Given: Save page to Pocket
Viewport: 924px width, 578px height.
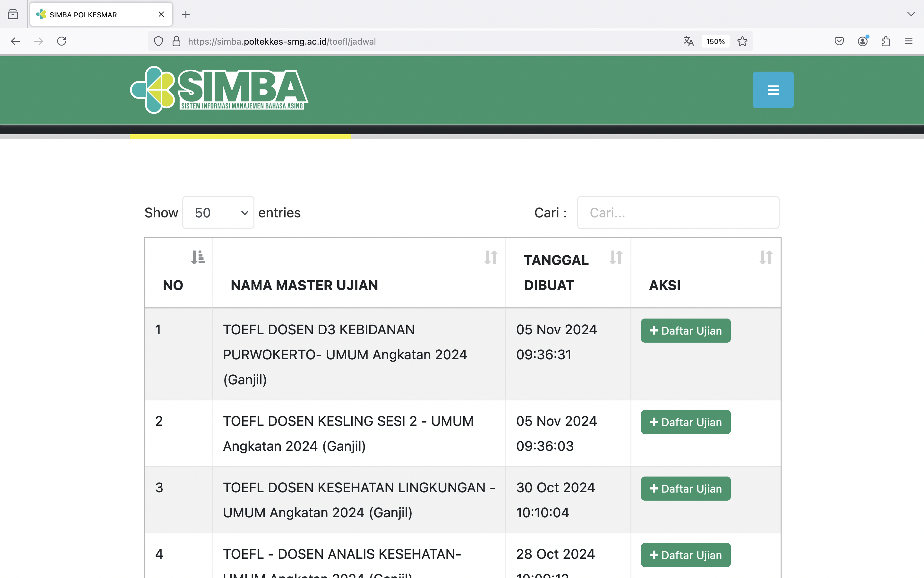Looking at the screenshot, I should (839, 41).
